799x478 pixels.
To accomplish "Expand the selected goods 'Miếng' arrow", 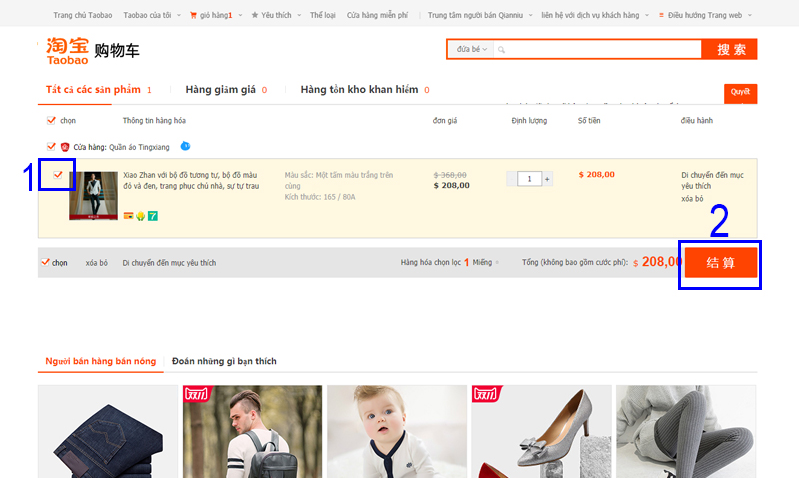I will click(x=497, y=262).
